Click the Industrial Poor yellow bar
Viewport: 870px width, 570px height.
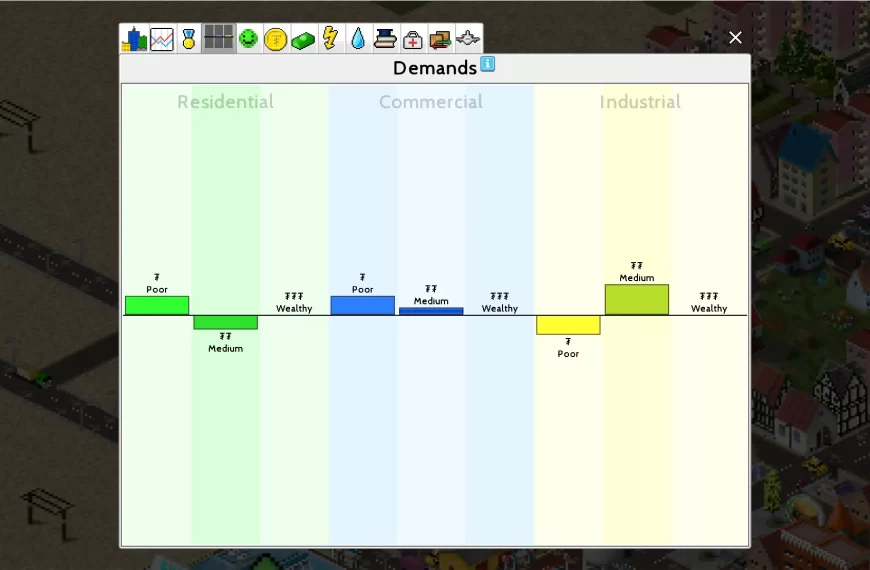coord(568,325)
